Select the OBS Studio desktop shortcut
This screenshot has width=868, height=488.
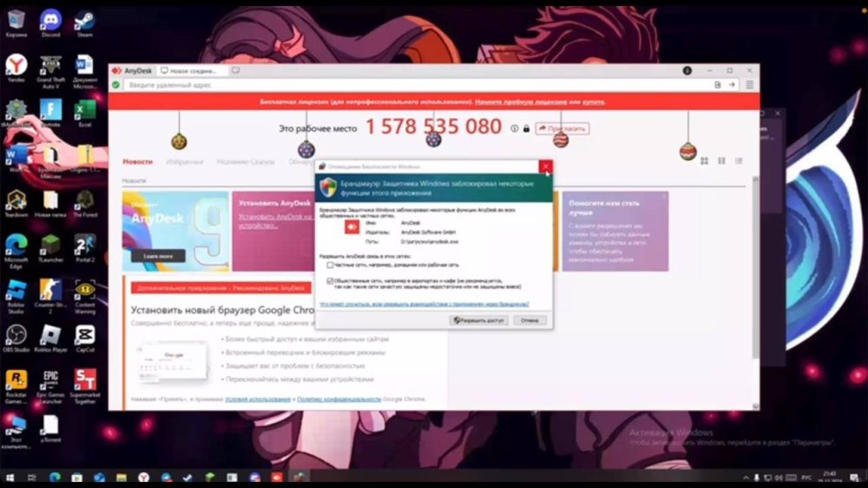pos(16,339)
